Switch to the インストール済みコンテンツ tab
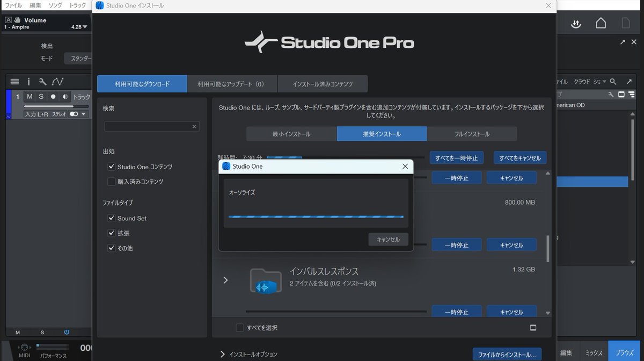The width and height of the screenshot is (644, 361). (323, 84)
